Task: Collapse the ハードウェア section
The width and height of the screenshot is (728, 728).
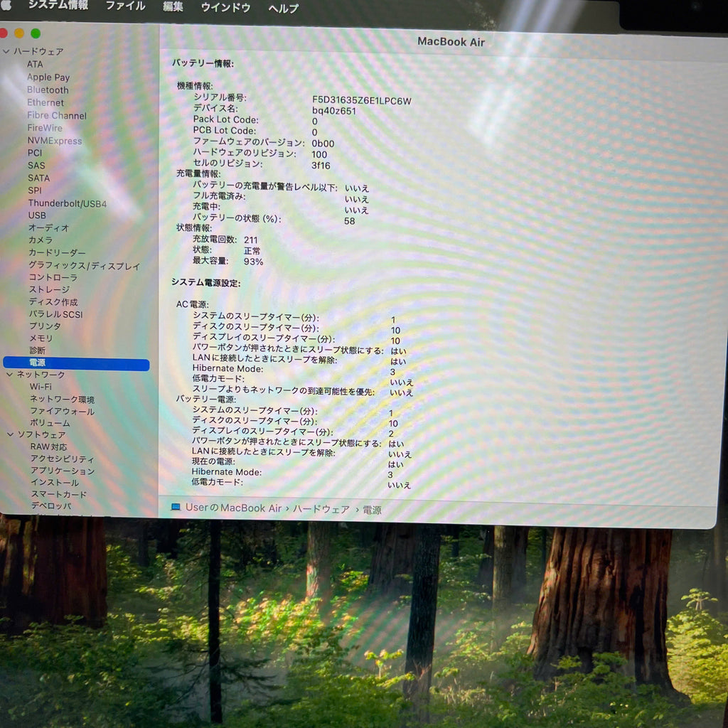Action: 6,52
